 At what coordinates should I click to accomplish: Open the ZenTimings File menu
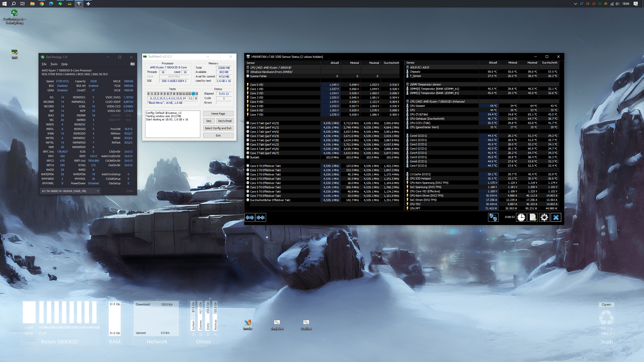tap(44, 64)
